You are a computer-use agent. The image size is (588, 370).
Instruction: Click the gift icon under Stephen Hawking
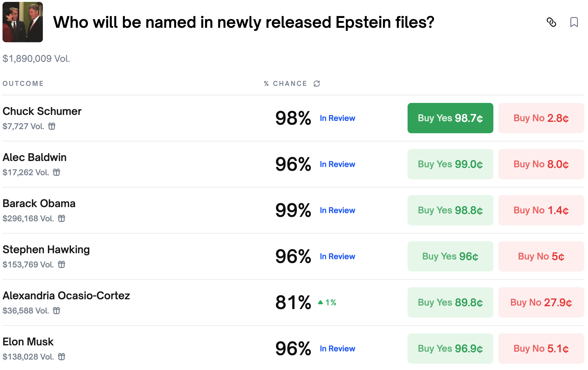(62, 265)
